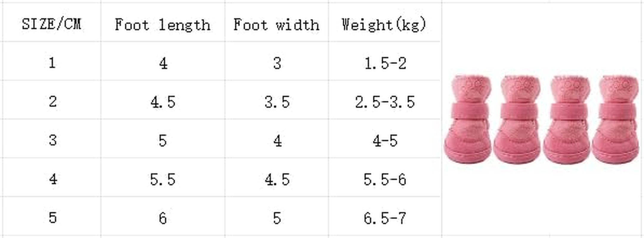Click the leftmost pink dog boot

[x=468, y=119]
